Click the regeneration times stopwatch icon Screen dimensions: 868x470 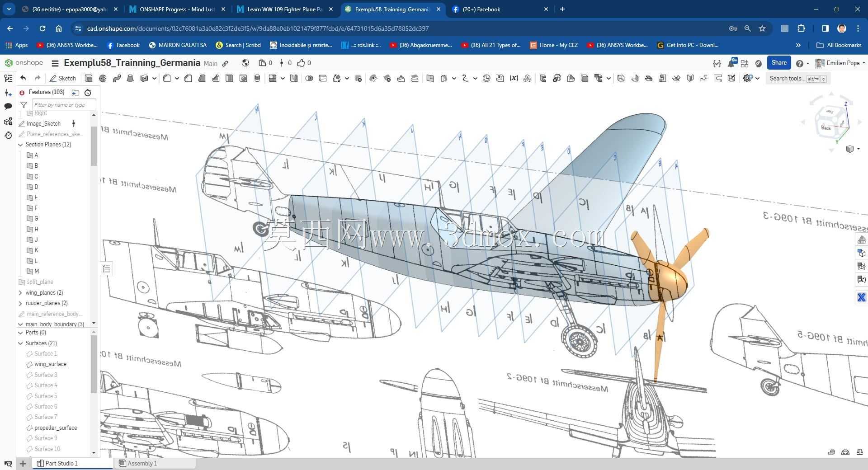pyautogui.click(x=88, y=92)
